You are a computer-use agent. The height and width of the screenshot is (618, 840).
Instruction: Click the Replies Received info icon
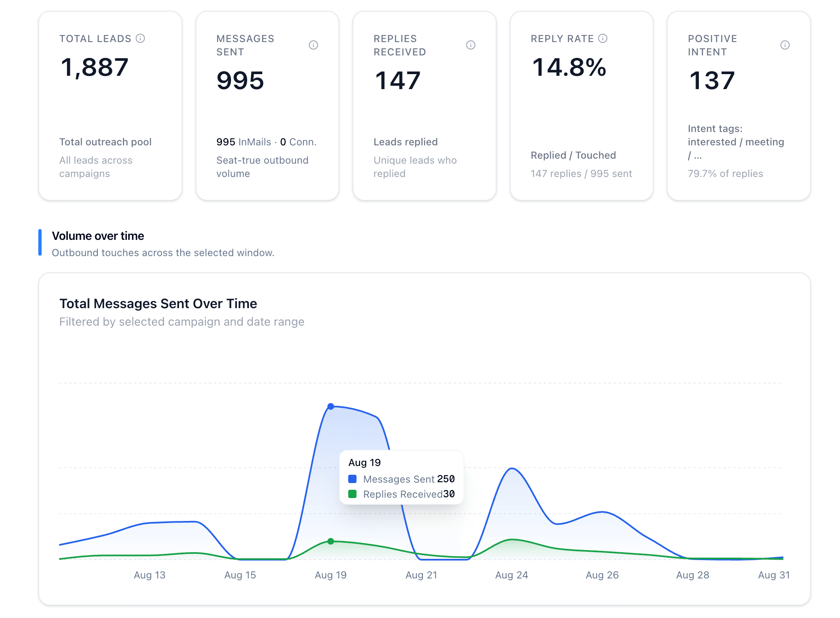pos(471,45)
